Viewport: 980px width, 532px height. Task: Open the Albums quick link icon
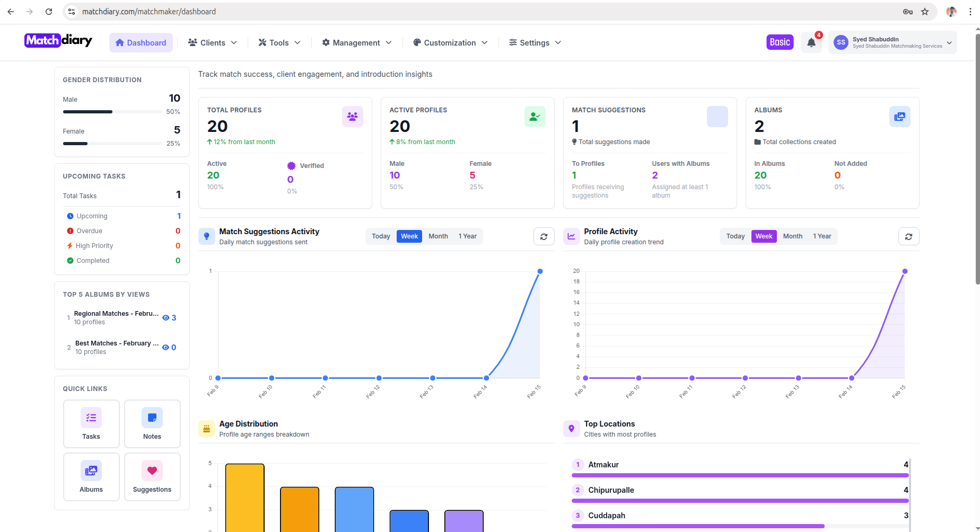click(x=91, y=471)
